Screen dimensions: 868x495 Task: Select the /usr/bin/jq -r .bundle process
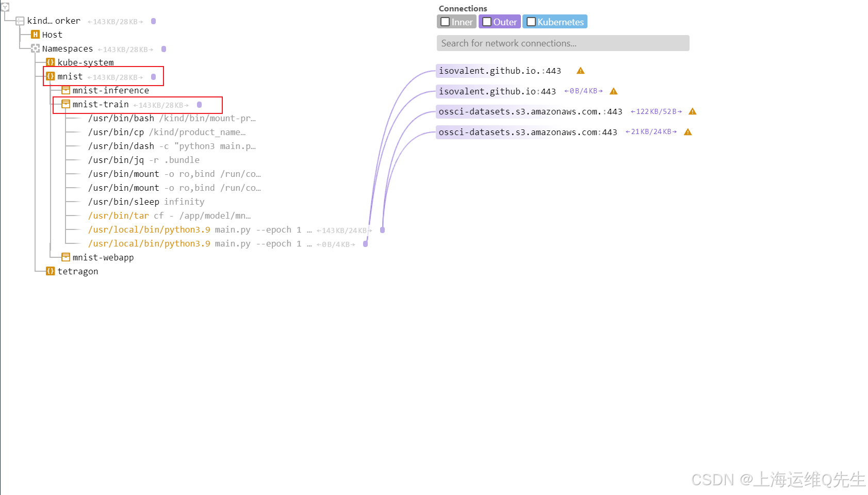[144, 160]
